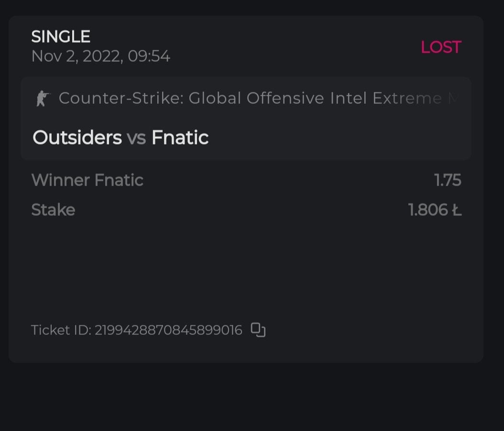Select the Winner Fnatic selection label
The image size is (504, 431).
coord(87,180)
